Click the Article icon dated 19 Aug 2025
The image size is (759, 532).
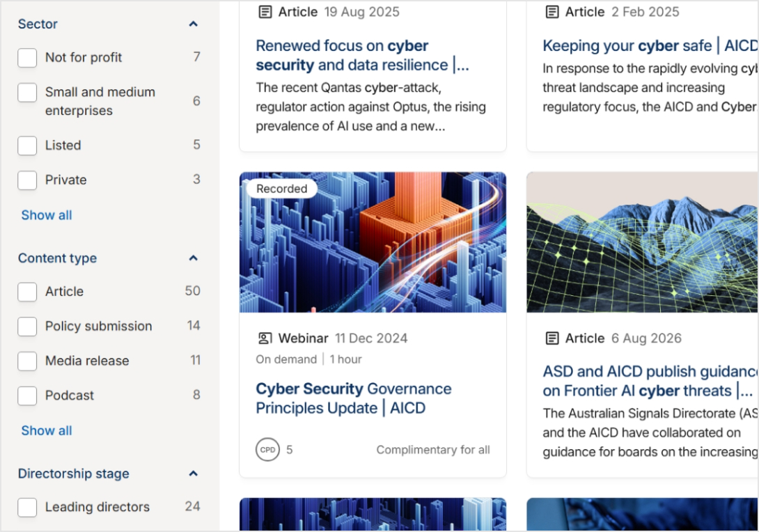pos(265,12)
